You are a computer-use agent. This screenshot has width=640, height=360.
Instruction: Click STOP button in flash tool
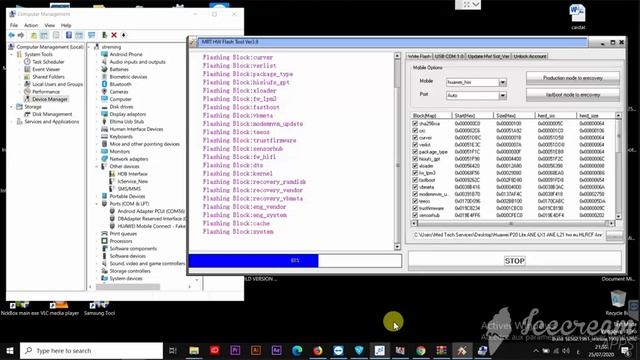tap(515, 261)
